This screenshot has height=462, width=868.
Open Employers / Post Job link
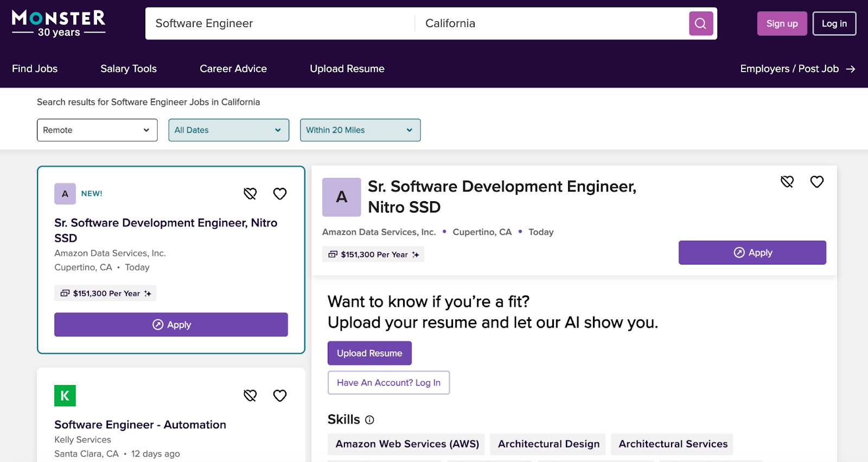point(789,69)
